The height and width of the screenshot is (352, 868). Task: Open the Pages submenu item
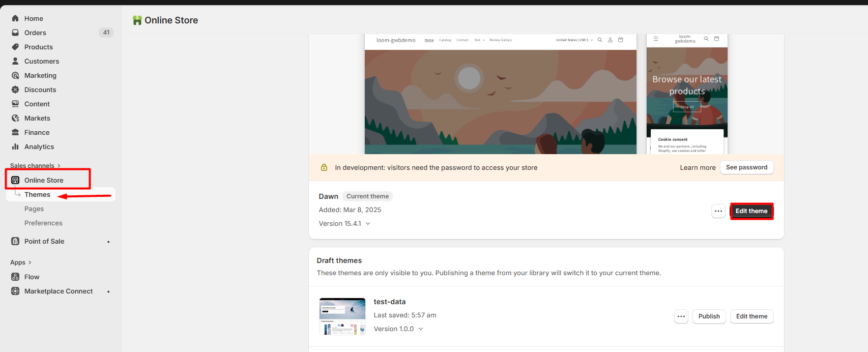tap(34, 209)
